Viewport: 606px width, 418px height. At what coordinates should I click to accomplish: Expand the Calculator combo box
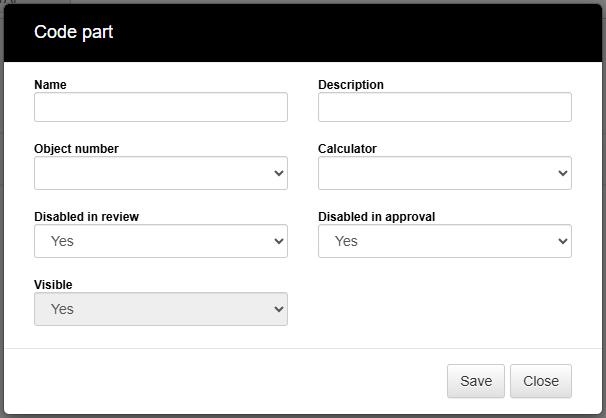tap(444, 173)
